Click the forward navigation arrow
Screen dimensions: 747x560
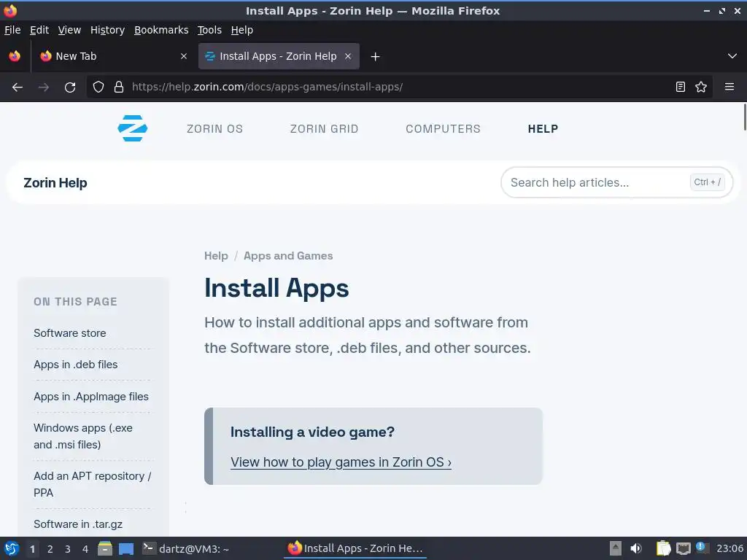click(x=43, y=87)
